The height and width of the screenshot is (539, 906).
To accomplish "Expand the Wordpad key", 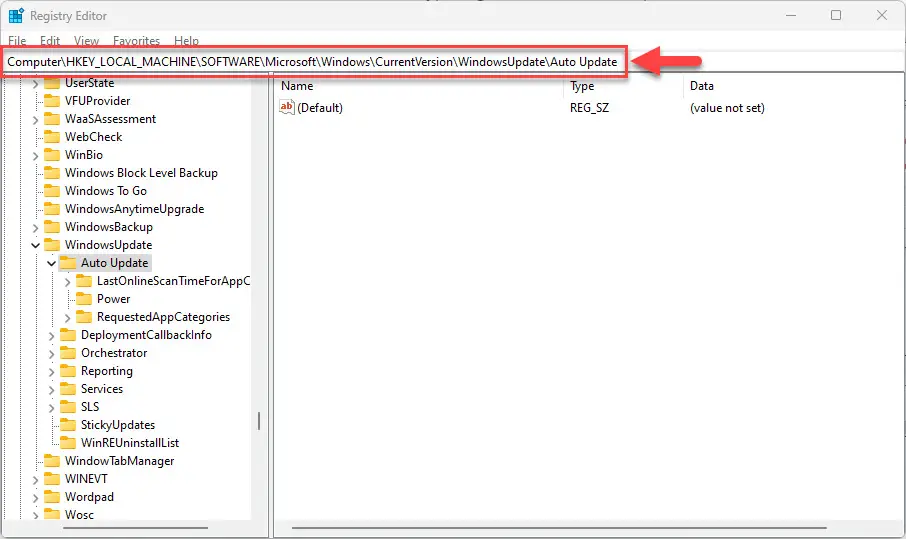I will click(35, 498).
